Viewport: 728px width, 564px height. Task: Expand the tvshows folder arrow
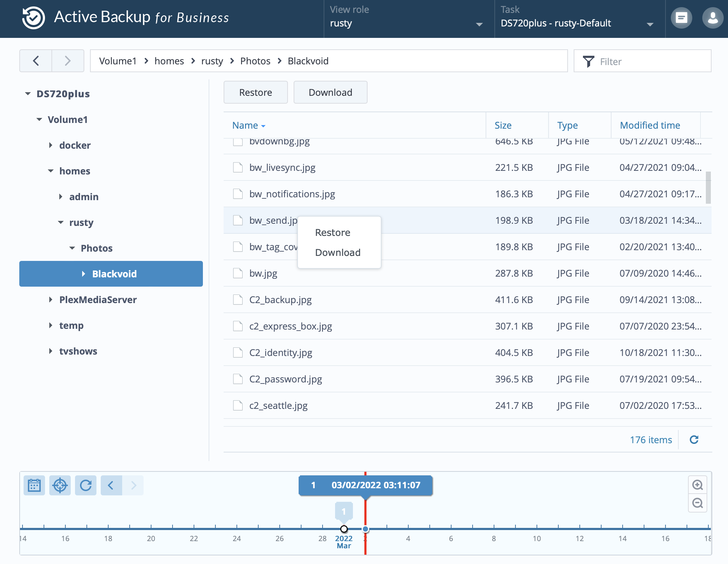click(51, 351)
